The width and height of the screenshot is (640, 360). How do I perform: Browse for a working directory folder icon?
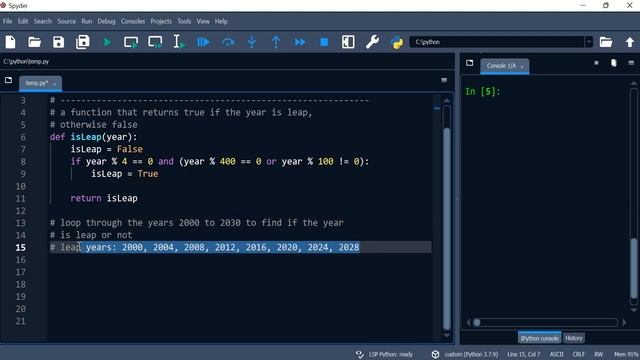606,42
